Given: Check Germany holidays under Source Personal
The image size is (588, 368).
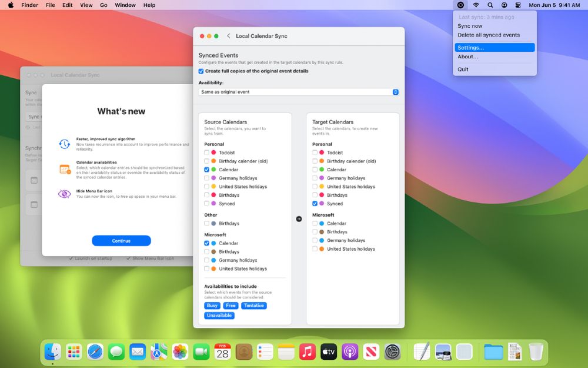Looking at the screenshot, I should point(206,178).
